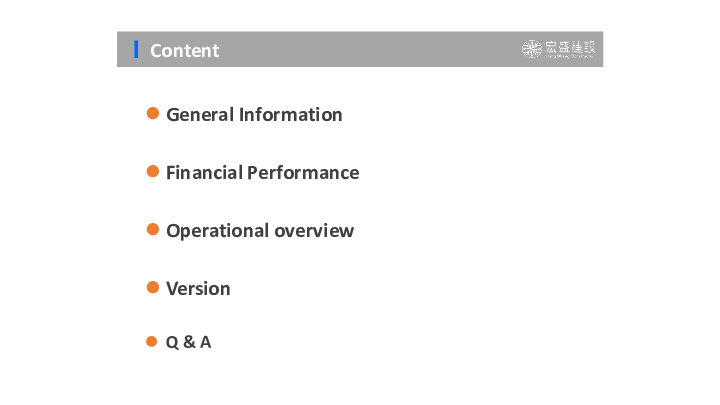Click the orange bullet beside General Information
720x405 pixels.
pyautogui.click(x=153, y=114)
